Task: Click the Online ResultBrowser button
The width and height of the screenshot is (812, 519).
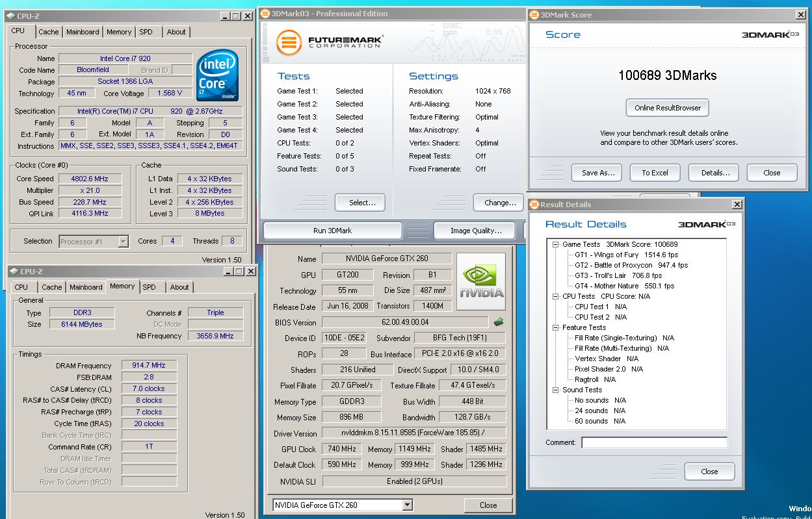Action: tap(668, 108)
